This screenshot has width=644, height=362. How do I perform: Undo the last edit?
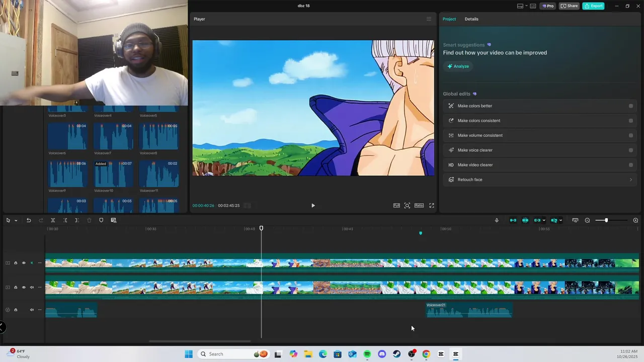point(29,220)
